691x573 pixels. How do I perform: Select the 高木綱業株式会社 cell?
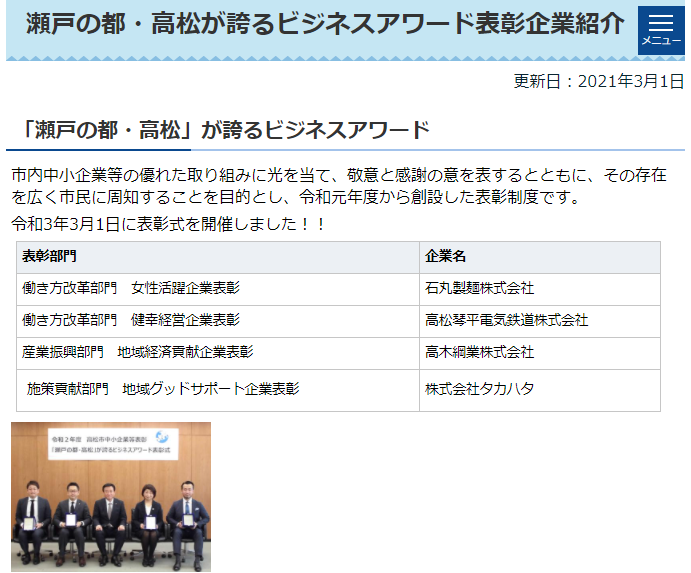coord(540,353)
